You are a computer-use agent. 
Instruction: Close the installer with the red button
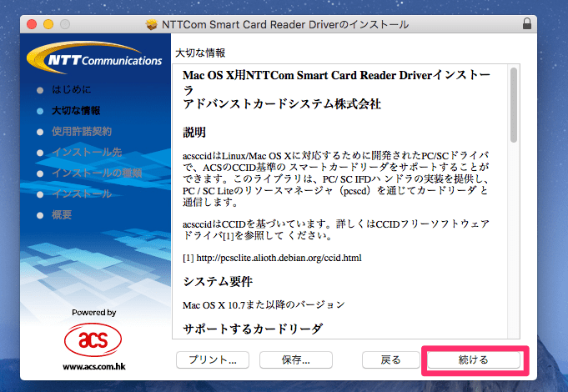pyautogui.click(x=32, y=24)
